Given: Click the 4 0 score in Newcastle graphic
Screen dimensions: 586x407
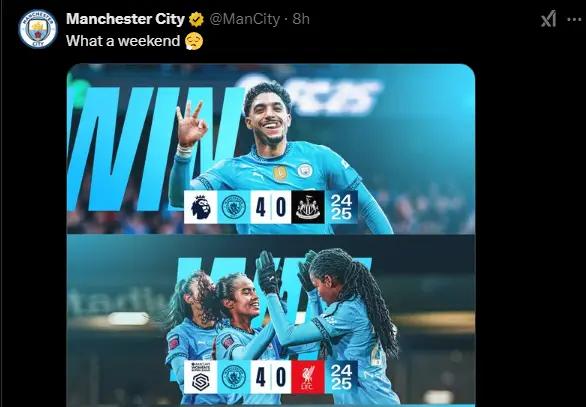Looking at the screenshot, I should pos(271,207).
